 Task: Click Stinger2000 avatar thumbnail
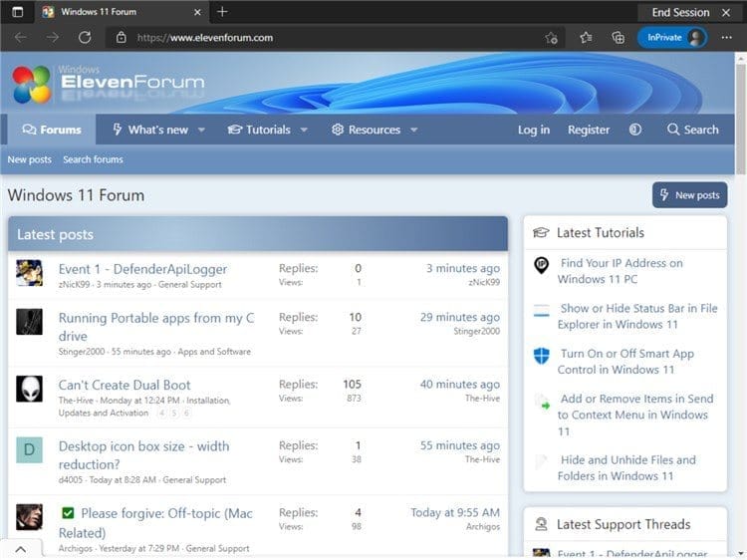tap(29, 322)
